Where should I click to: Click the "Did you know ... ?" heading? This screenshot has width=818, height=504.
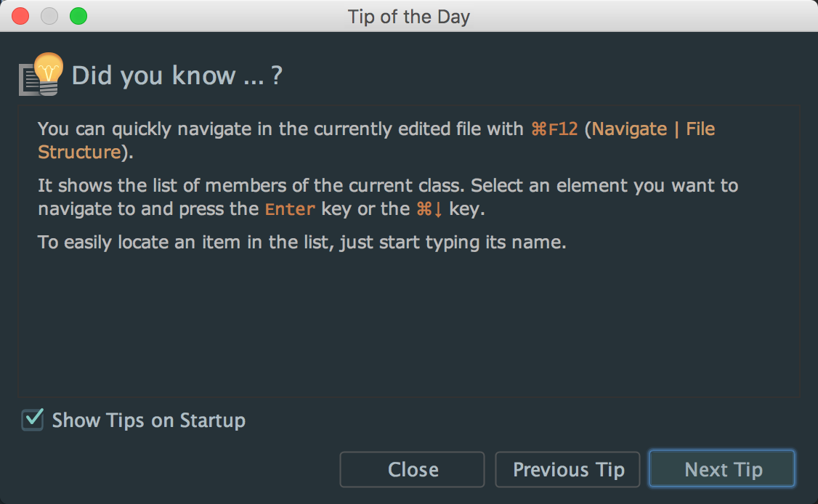point(177,76)
